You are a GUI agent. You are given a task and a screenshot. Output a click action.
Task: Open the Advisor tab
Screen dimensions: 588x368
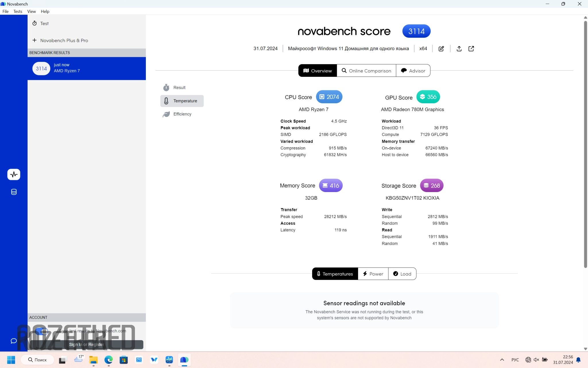(413, 71)
